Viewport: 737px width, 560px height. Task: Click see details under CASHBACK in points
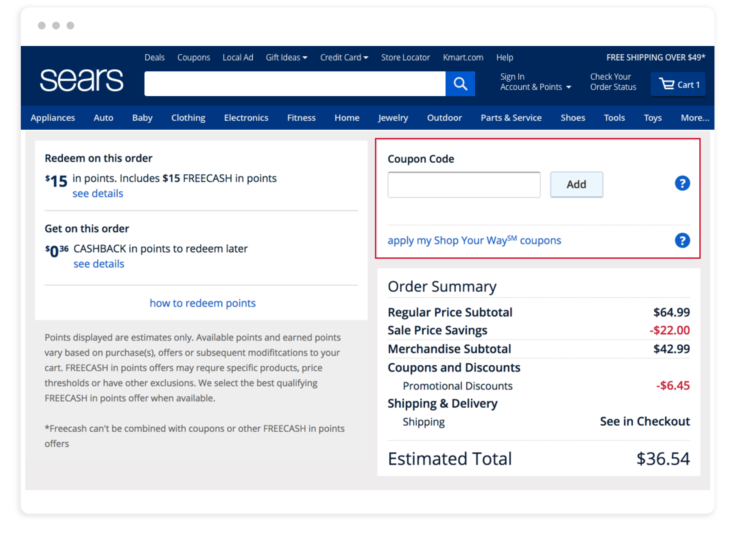point(99,264)
